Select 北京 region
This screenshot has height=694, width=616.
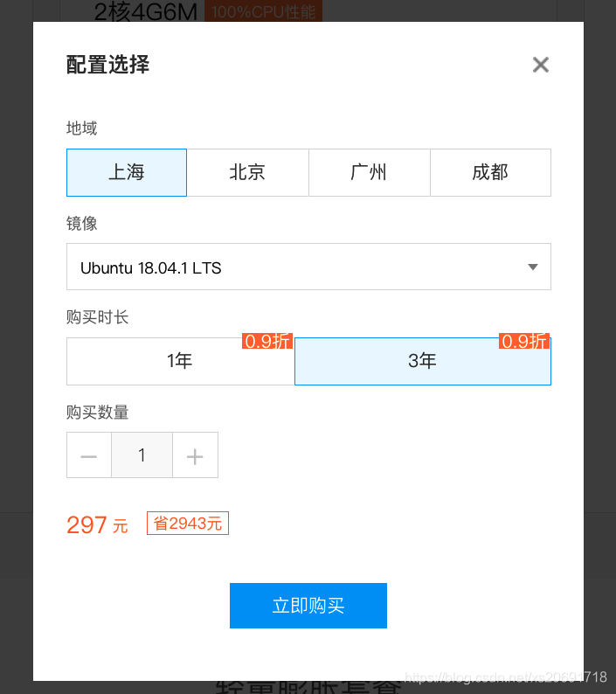tap(247, 172)
